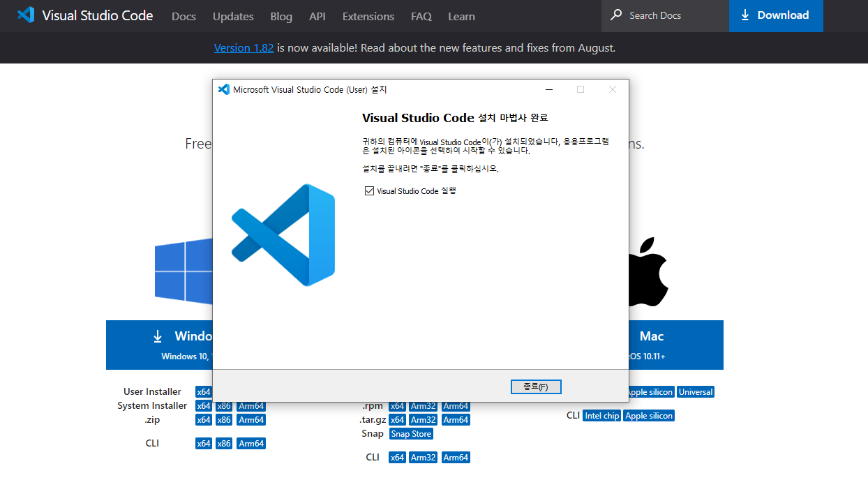Click into the Search Docs field
The image size is (868, 480).
pos(665,15)
